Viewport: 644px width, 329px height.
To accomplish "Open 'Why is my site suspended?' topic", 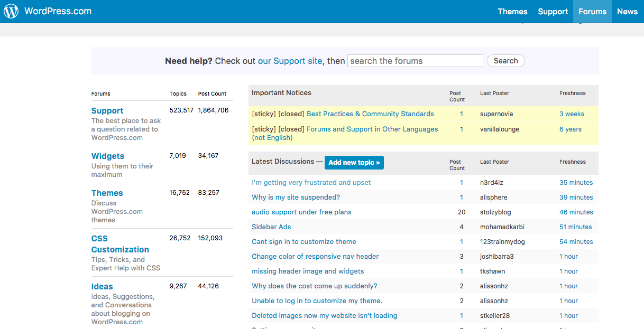I will (296, 197).
